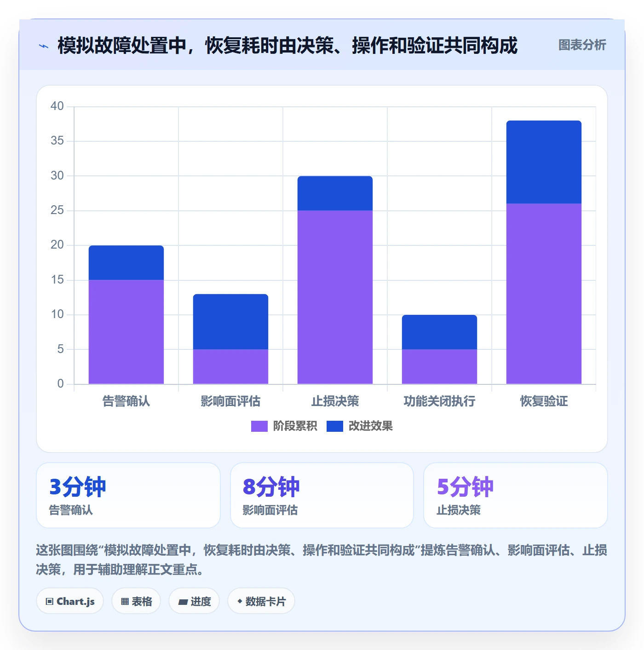644x650 pixels.
Task: Click the y-axis value 35
Action: click(x=57, y=141)
